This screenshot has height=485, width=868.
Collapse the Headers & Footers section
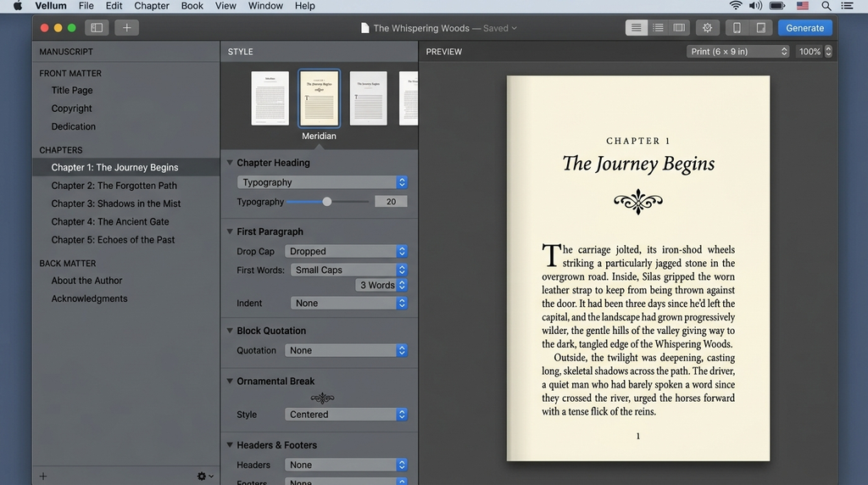(230, 444)
